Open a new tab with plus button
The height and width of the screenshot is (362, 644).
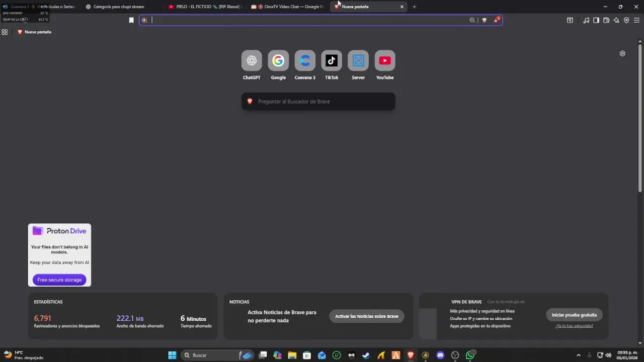414,7
